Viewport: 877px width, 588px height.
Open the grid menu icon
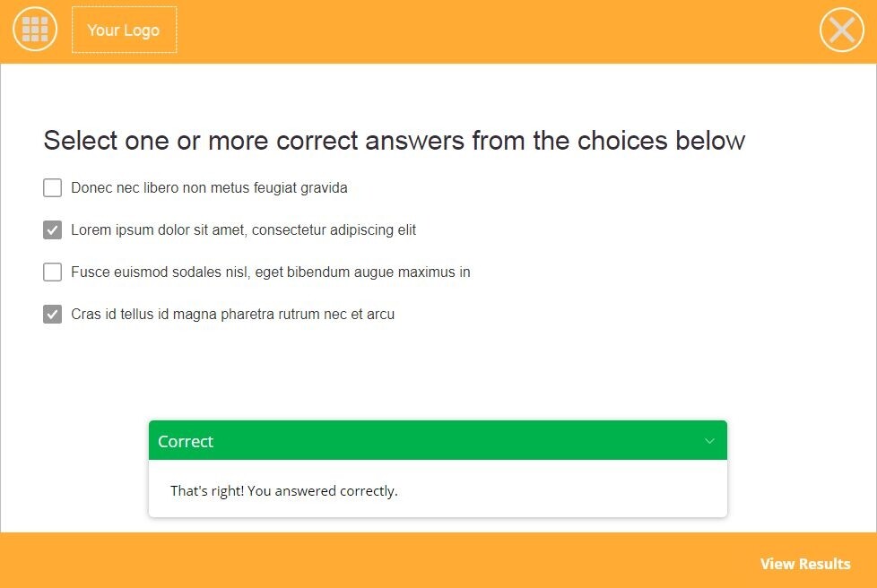pos(35,29)
